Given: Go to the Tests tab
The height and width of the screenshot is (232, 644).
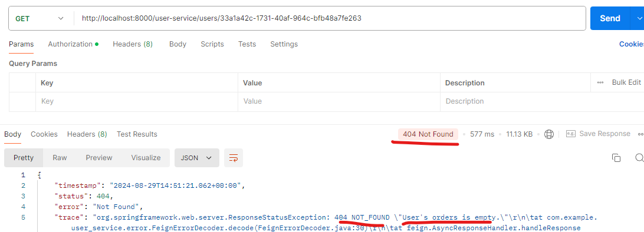Looking at the screenshot, I should [247, 44].
